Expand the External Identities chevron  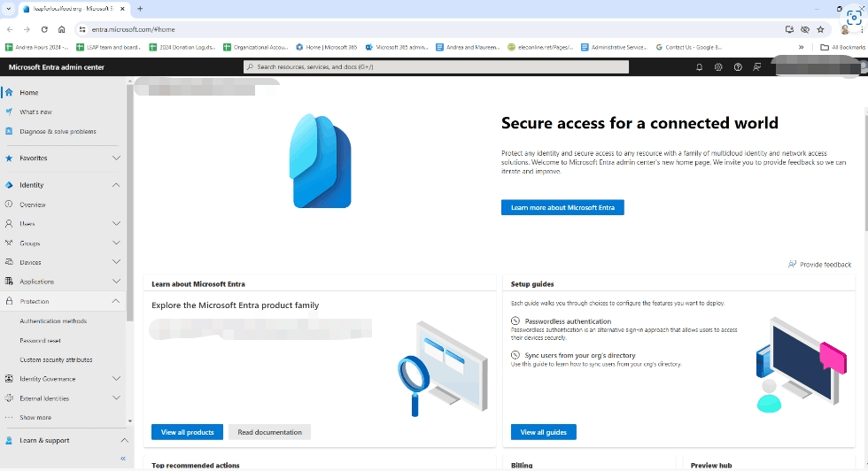pos(116,398)
